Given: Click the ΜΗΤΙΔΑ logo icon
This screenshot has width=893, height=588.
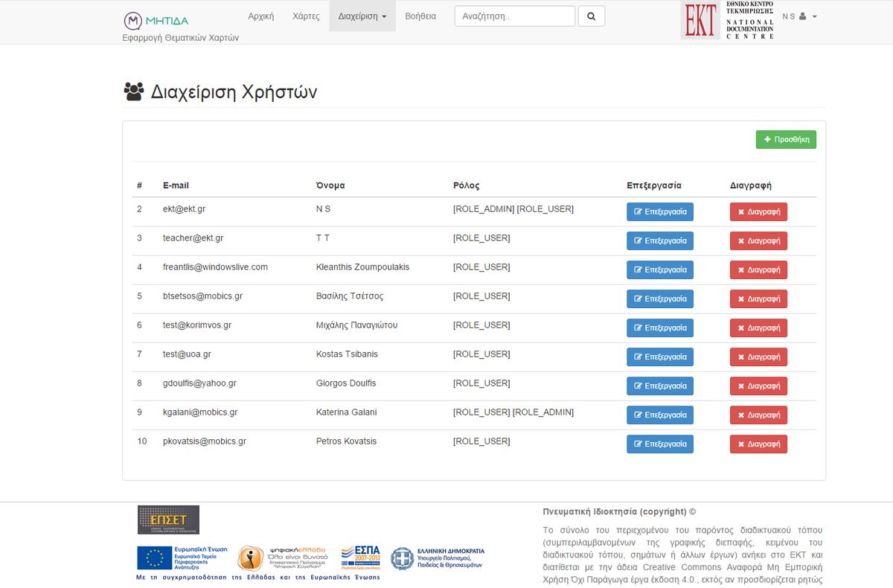Looking at the screenshot, I should pyautogui.click(x=132, y=20).
